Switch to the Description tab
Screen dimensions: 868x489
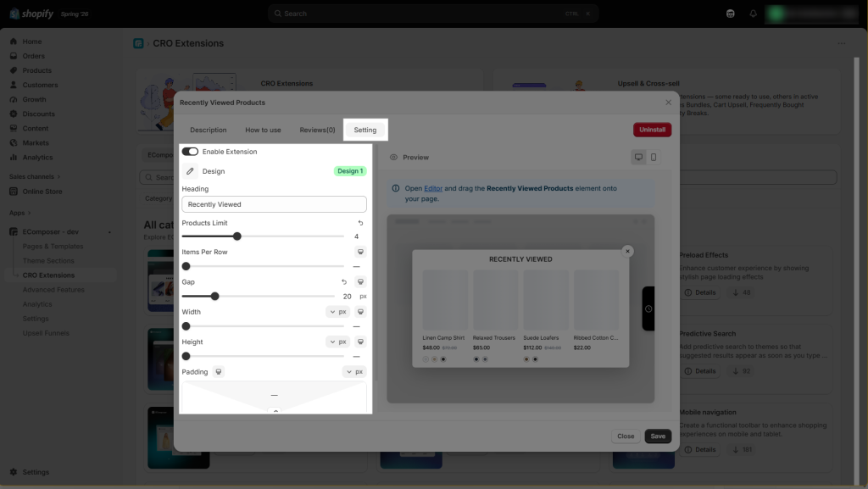(x=209, y=130)
